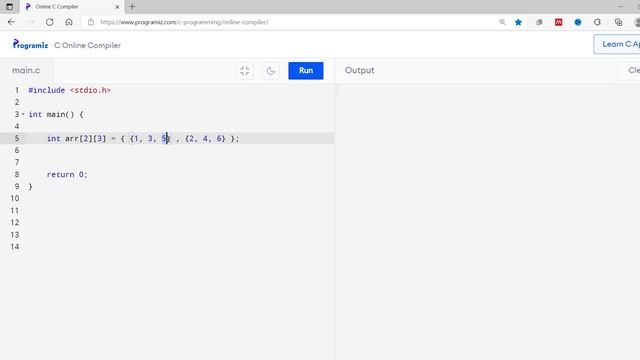This screenshot has height=360, width=640.
Task: Click the #include <stdio.h> line
Action: [69, 90]
